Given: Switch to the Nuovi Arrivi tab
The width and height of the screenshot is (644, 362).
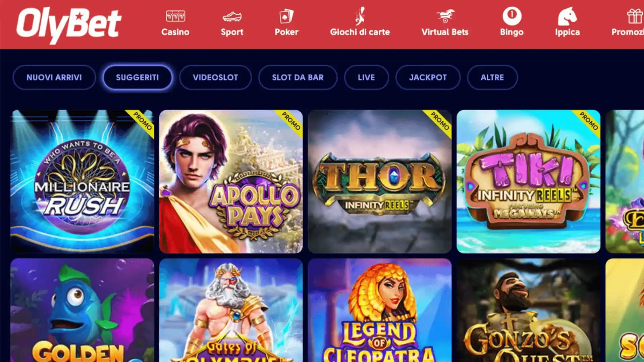Looking at the screenshot, I should (54, 77).
